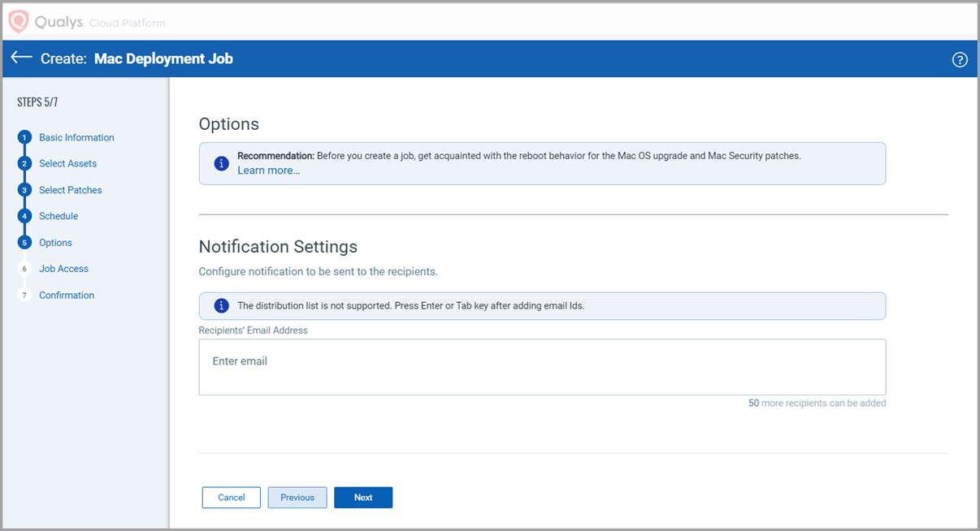The image size is (980, 531).
Task: Click the Cancel button
Action: (232, 498)
